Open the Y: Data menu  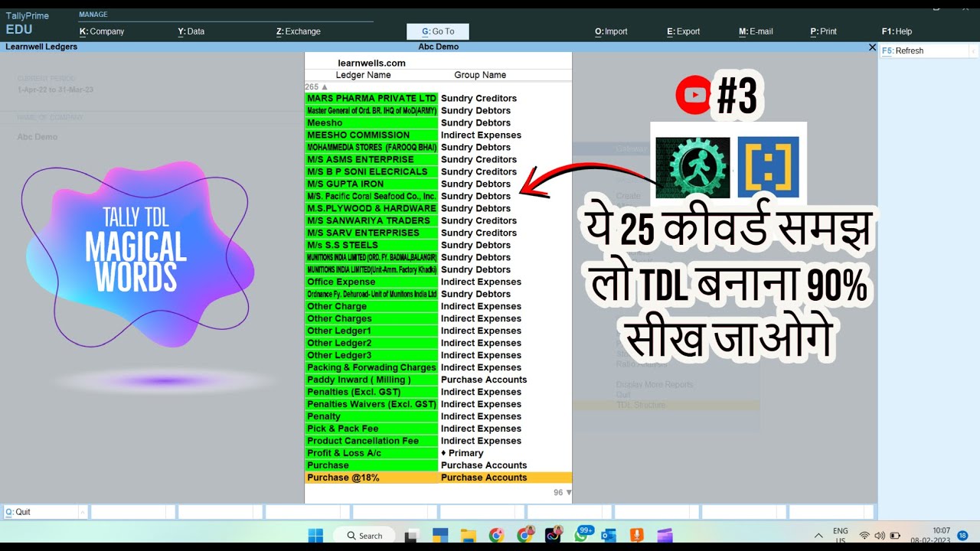(x=191, y=31)
